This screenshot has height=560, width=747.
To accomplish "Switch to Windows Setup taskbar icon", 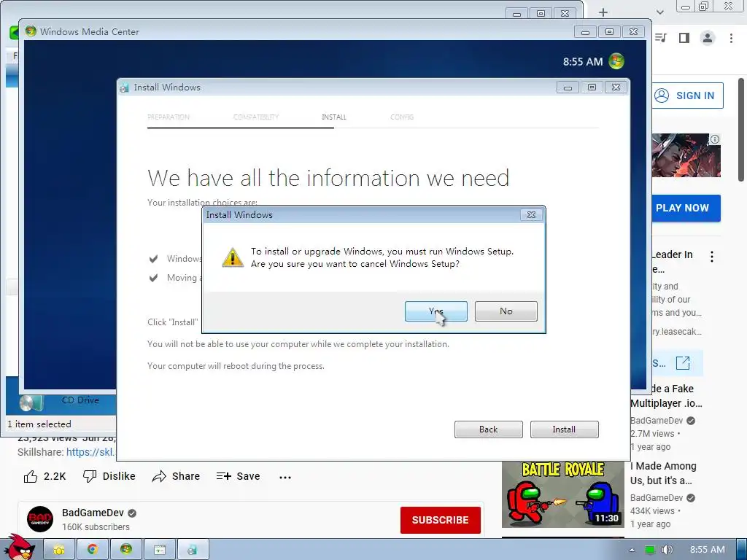I will click(193, 550).
